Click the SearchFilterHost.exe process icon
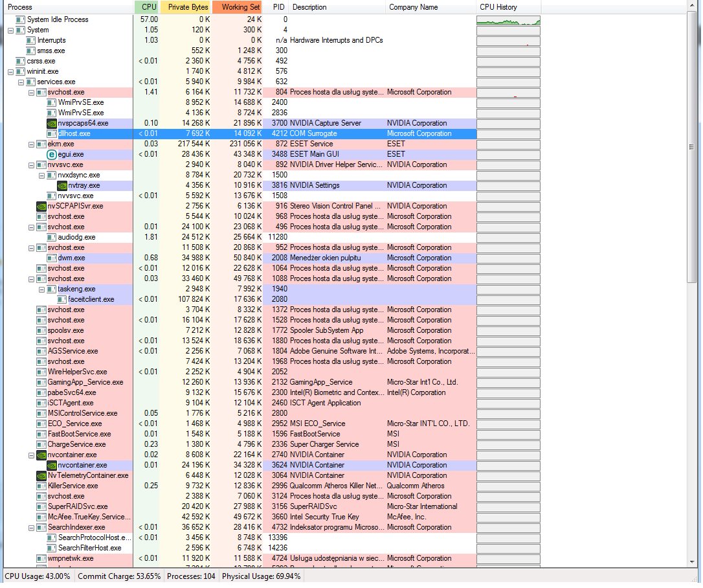Screen dimensions: 703x588 coord(52,548)
